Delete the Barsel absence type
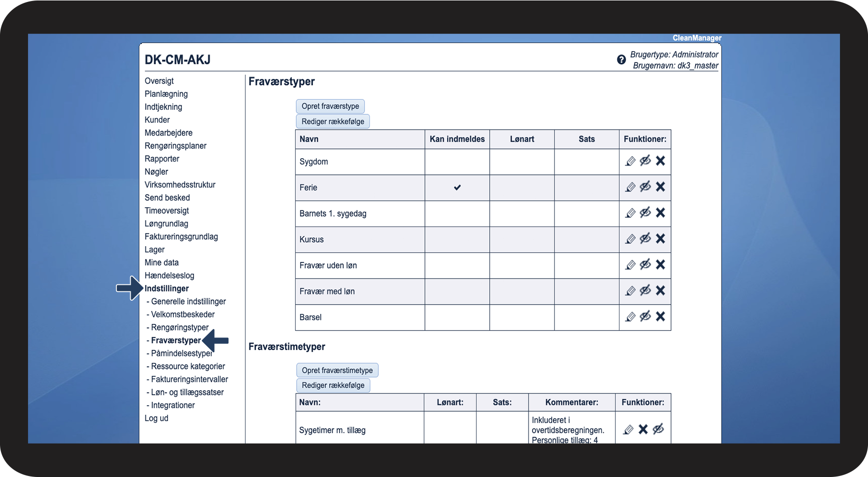Image resolution: width=868 pixels, height=477 pixels. click(x=660, y=316)
